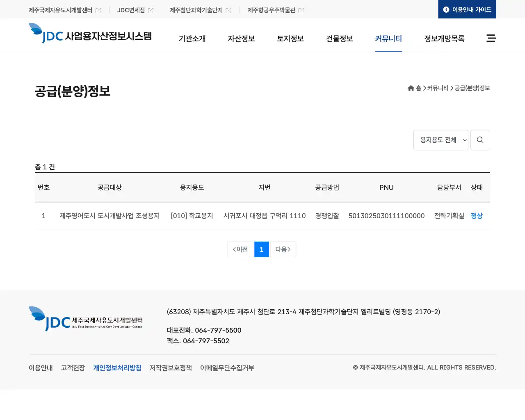The height and width of the screenshot is (420, 525).
Task: Open the 커뮤니티 menu
Action: pos(388,39)
